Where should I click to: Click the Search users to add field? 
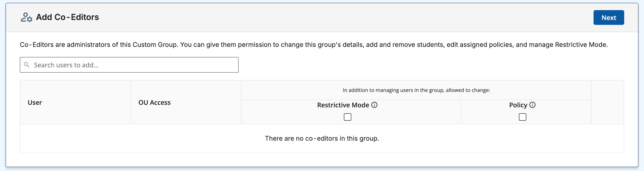(x=129, y=65)
